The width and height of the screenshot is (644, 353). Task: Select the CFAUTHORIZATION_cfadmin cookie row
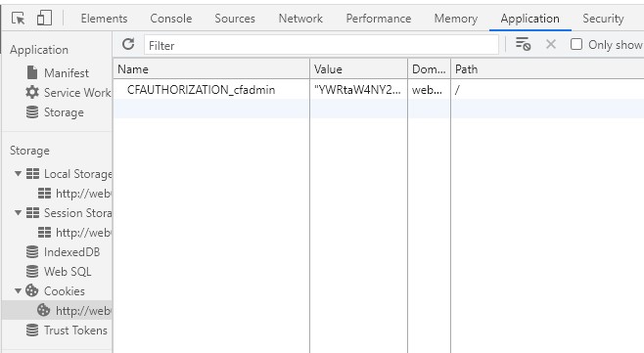pyautogui.click(x=379, y=90)
